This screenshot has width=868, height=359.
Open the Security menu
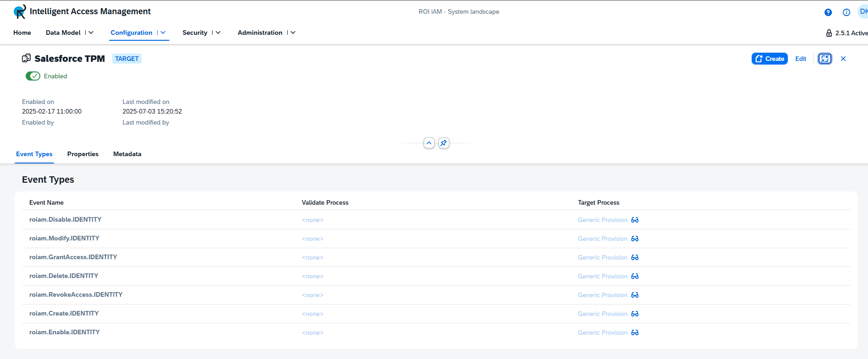pyautogui.click(x=195, y=33)
